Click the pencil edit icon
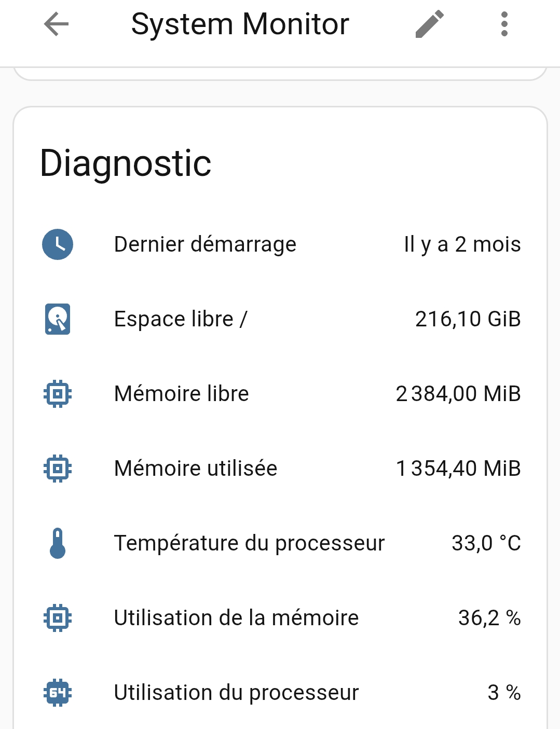The width and height of the screenshot is (560, 729). pos(430,24)
